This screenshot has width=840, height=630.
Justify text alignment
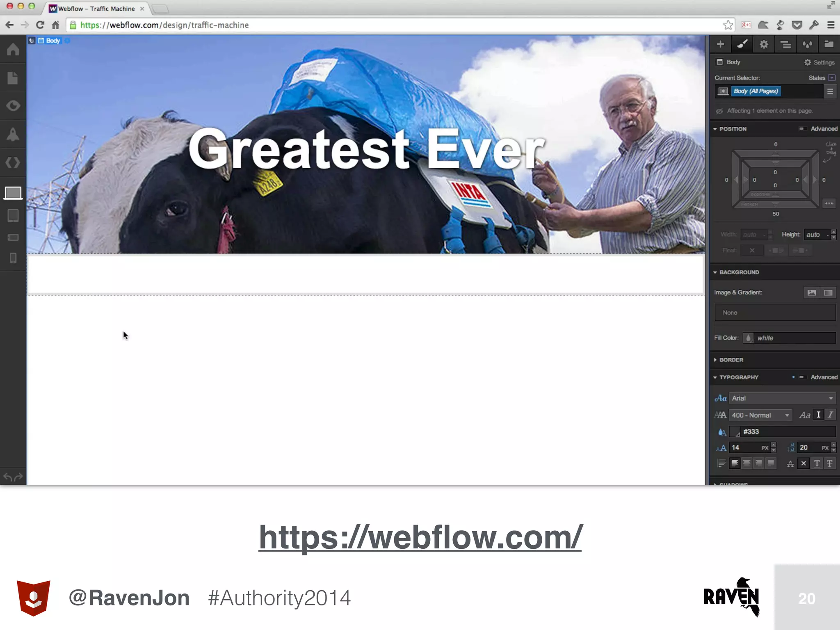(771, 463)
